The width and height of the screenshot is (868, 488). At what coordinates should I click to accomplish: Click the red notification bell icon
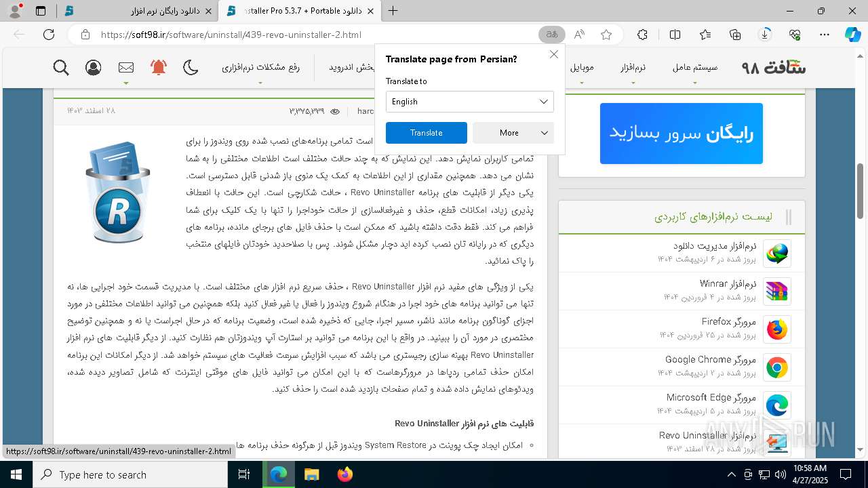click(159, 67)
